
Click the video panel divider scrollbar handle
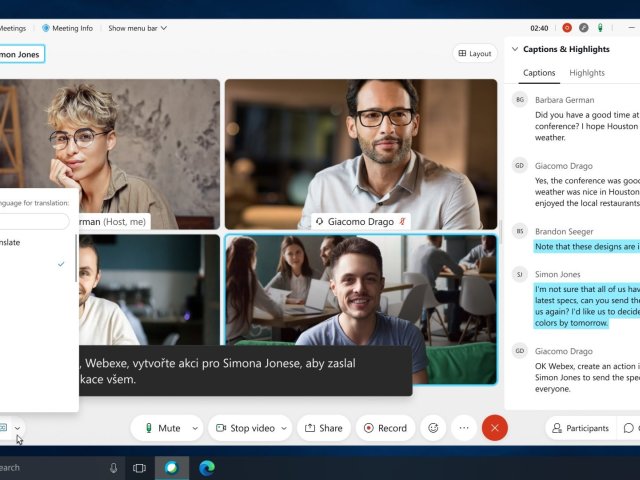[500, 232]
